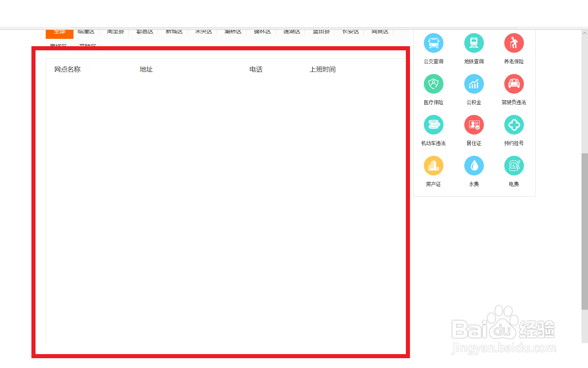Select the 临潼区 district tab
The image size is (588, 368).
[86, 31]
